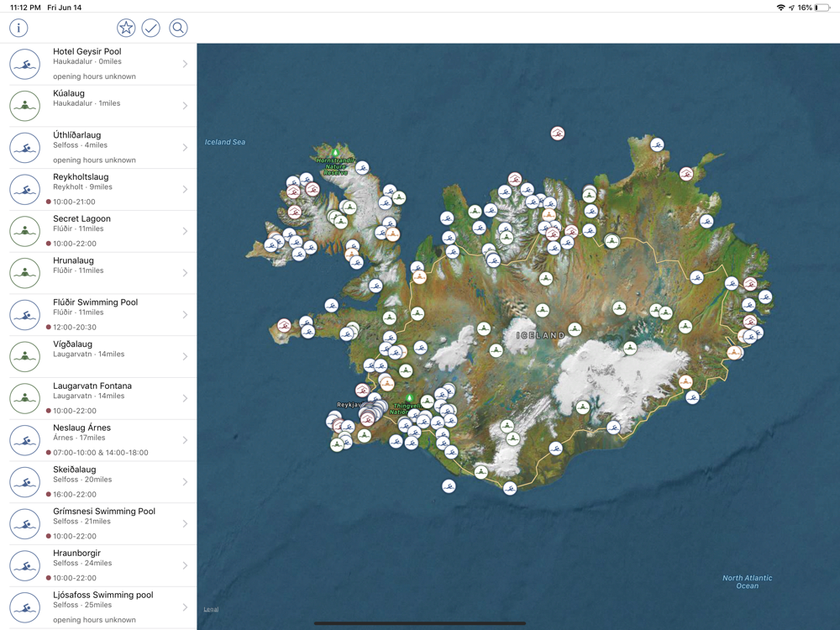Tap the Úthlíðarlaug swimmer icon

coord(24,148)
